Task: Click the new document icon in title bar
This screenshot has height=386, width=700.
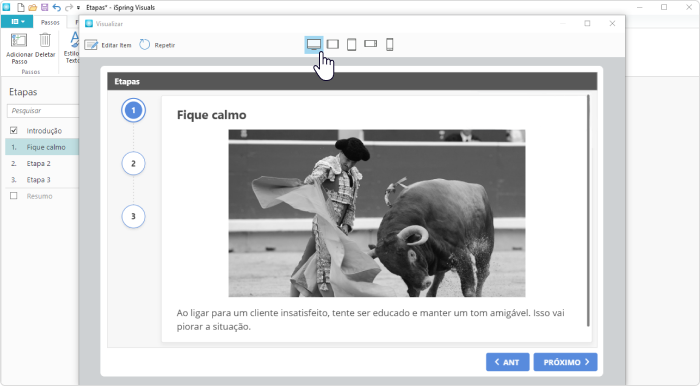Action: coord(21,7)
